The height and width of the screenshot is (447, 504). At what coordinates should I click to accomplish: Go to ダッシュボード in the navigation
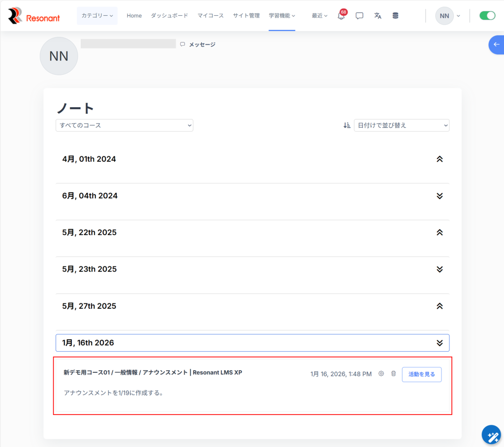coord(169,16)
